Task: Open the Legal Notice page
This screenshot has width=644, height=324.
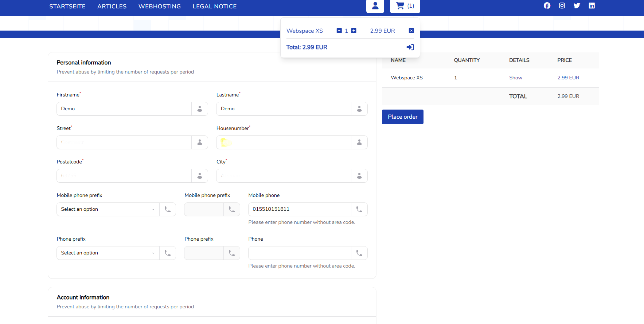Action: click(214, 6)
